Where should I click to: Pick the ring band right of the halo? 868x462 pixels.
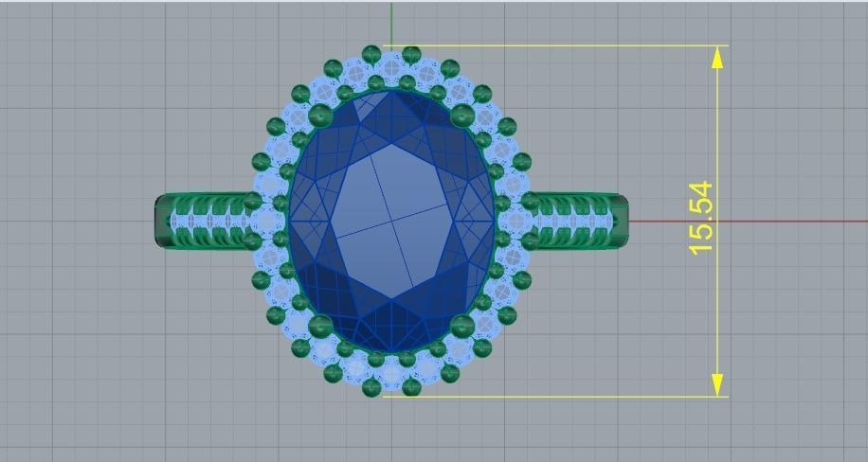[579, 221]
